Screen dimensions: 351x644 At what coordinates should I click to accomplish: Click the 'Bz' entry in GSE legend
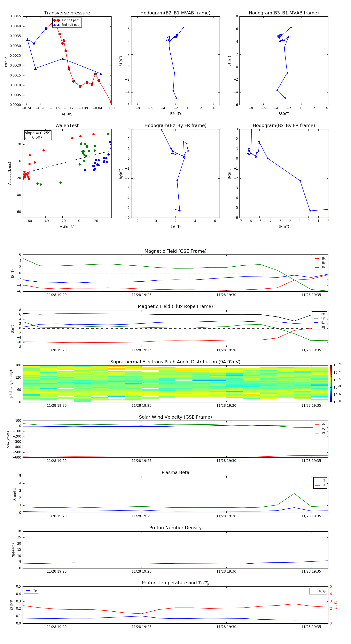click(x=320, y=268)
